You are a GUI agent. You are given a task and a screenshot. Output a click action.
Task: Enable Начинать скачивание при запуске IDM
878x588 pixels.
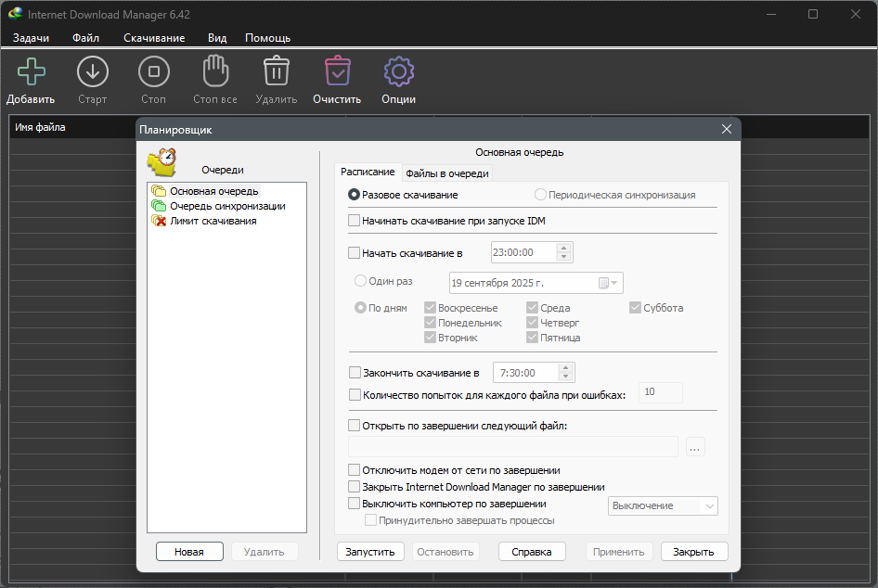(354, 221)
